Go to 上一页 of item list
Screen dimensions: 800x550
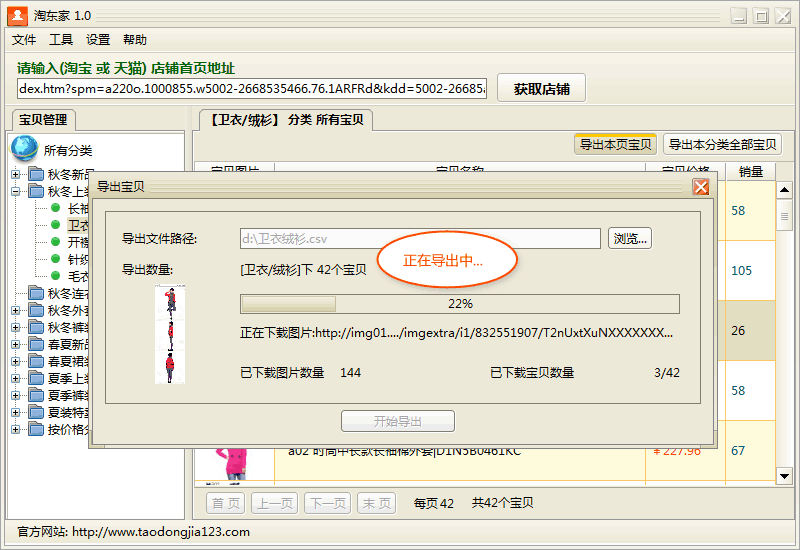(x=274, y=504)
